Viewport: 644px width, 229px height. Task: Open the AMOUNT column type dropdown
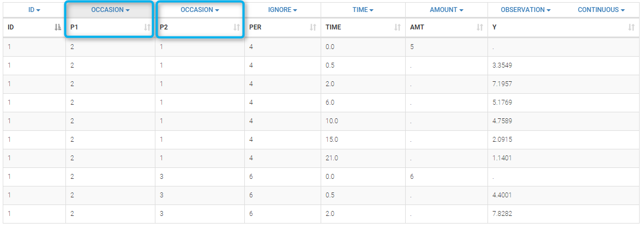446,10
